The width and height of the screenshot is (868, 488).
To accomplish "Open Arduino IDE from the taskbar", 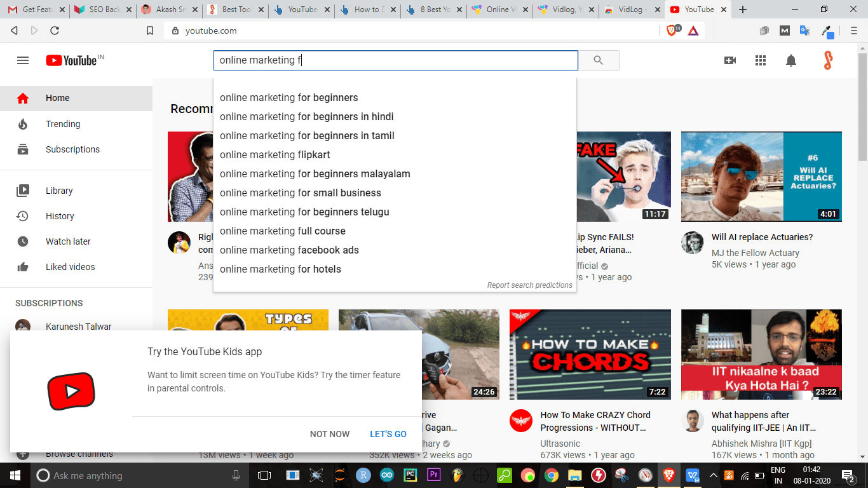I will tap(387, 475).
